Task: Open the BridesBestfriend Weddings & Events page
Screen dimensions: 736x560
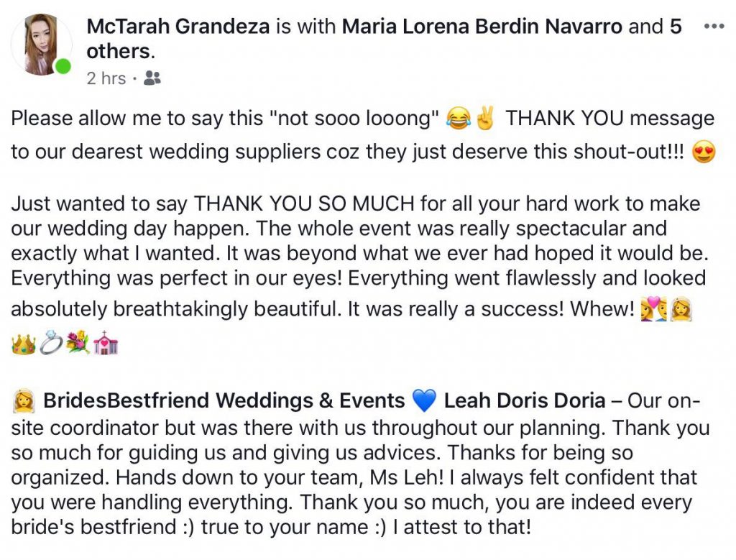Action: (x=224, y=400)
